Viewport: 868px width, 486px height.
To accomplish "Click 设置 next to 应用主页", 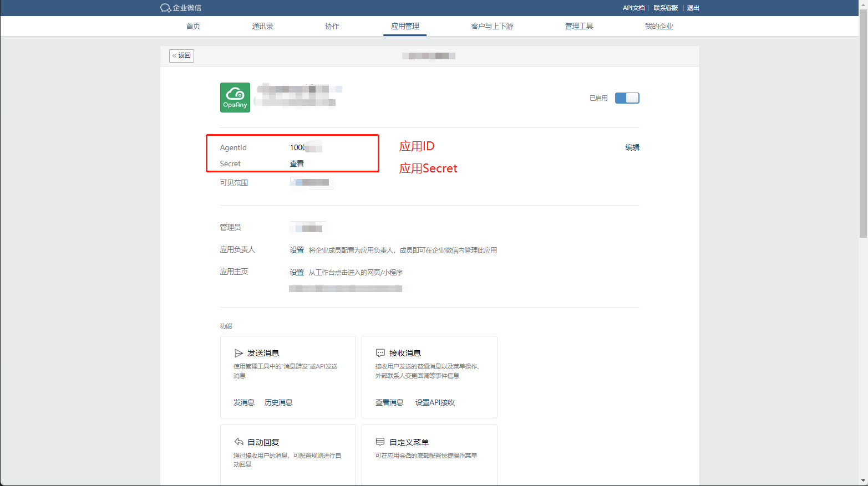I will (x=297, y=272).
